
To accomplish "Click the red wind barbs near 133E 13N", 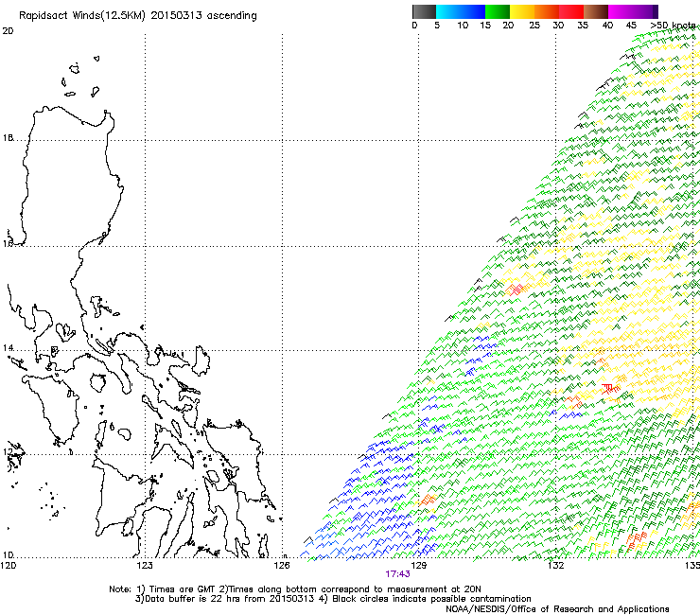I will [610, 388].
